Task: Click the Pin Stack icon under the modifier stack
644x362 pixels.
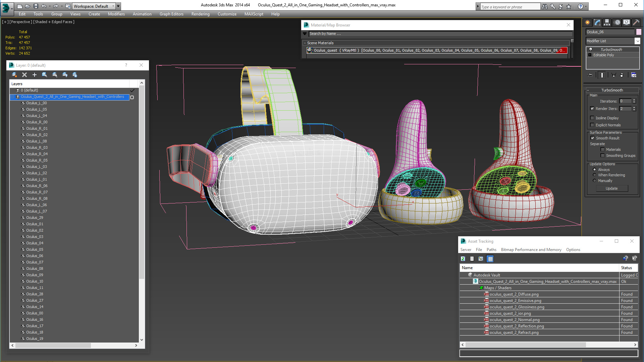Action: (x=590, y=75)
